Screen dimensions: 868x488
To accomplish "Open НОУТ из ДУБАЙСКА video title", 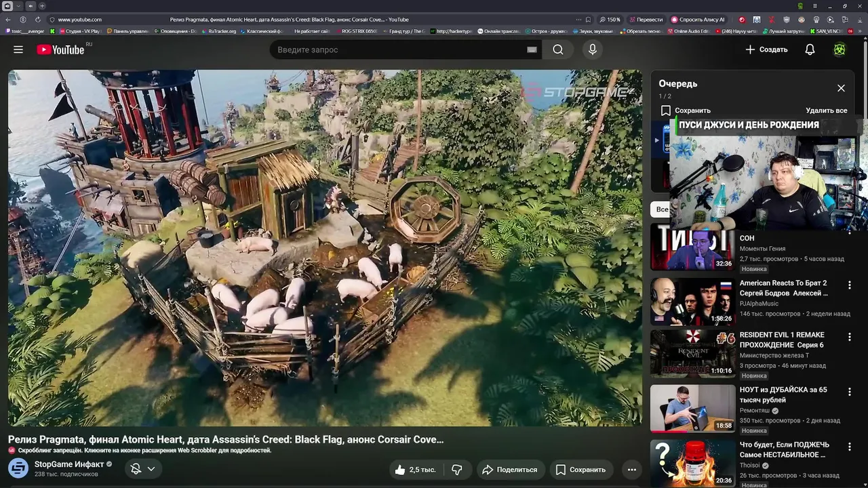I will pos(783,395).
